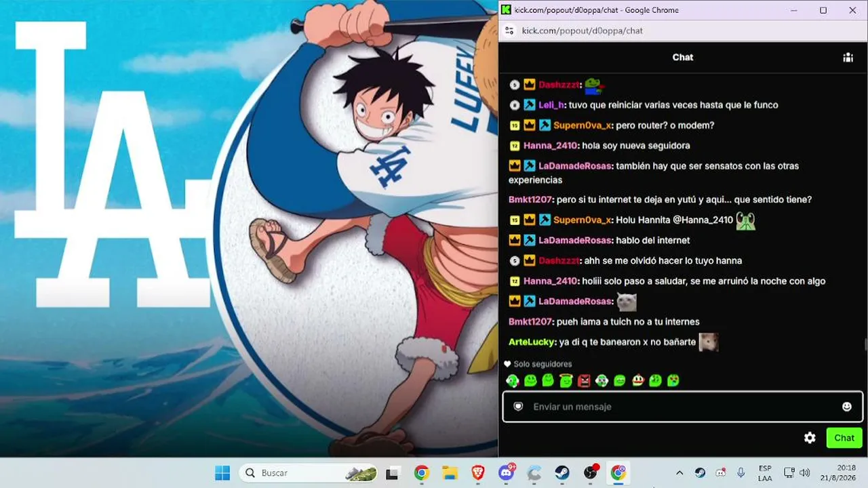Click the kick.com address bar URL
The width and height of the screenshot is (868, 488).
pos(583,30)
